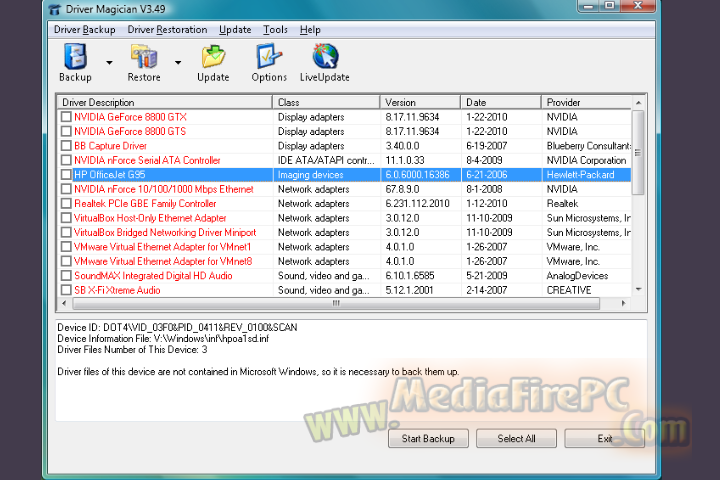Image resolution: width=720 pixels, height=480 pixels.
Task: Click the vertical scrollbar down arrow
Action: tap(638, 289)
